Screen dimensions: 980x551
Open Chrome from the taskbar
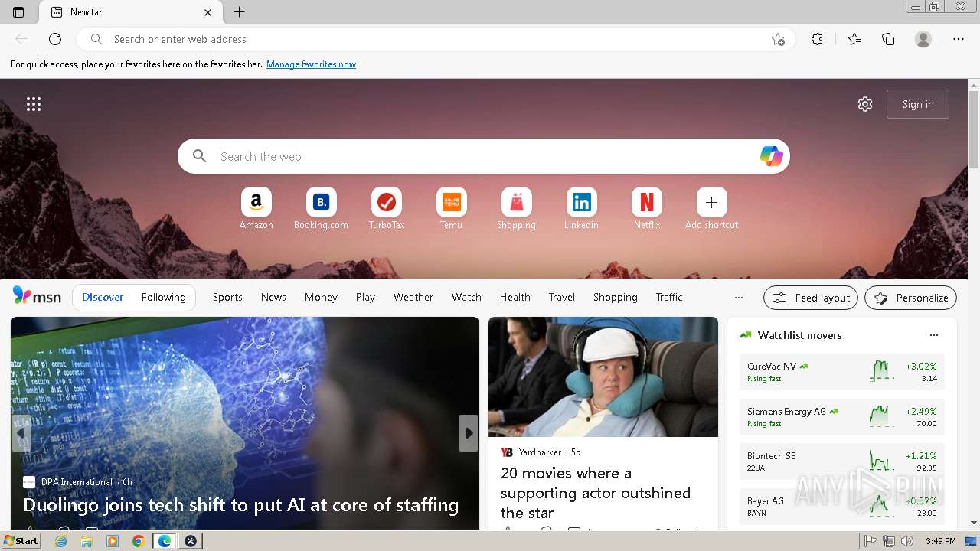[139, 541]
